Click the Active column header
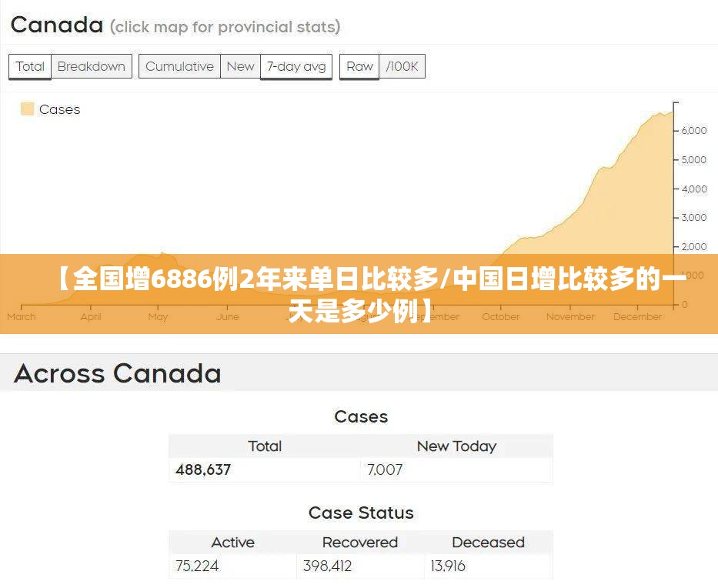Screen dimensions: 718x588 tap(232, 542)
